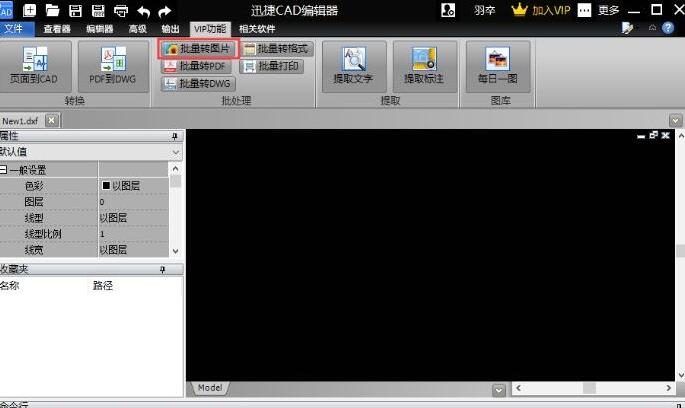Click 批量转格式 batch button
Image resolution: width=685 pixels, height=408 pixels.
coord(277,48)
